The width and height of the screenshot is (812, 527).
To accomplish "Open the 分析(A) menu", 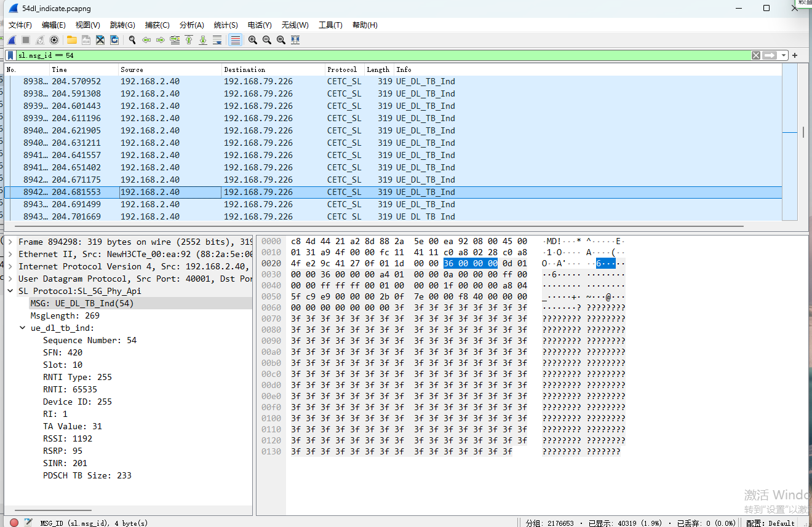I will click(x=191, y=25).
